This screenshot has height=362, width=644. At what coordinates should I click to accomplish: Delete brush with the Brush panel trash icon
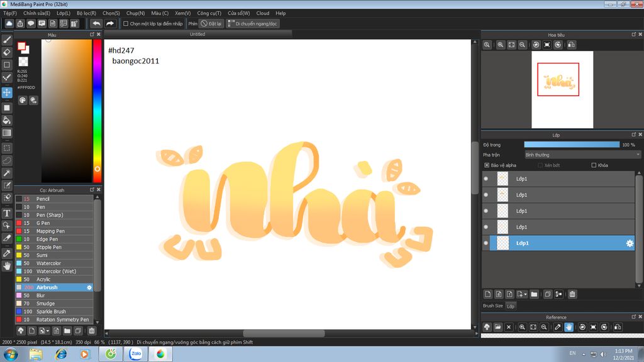(x=92, y=331)
